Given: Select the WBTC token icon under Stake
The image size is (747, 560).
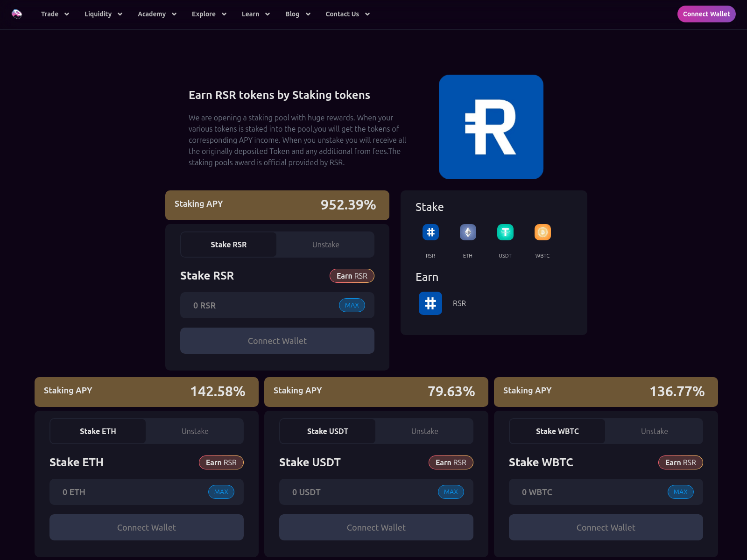Looking at the screenshot, I should pos(543,232).
